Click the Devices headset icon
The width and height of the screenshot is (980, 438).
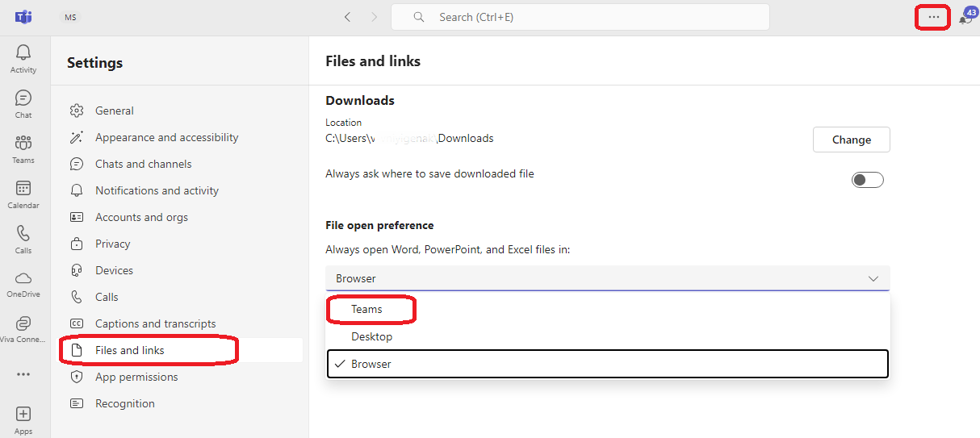[77, 270]
